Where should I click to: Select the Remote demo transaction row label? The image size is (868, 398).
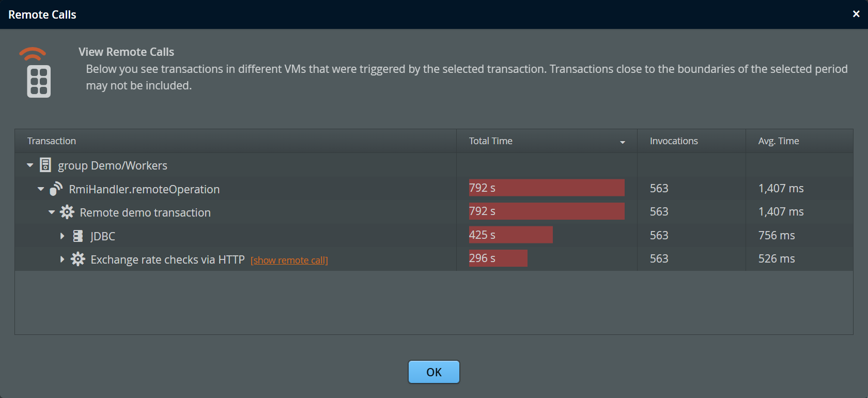145,212
